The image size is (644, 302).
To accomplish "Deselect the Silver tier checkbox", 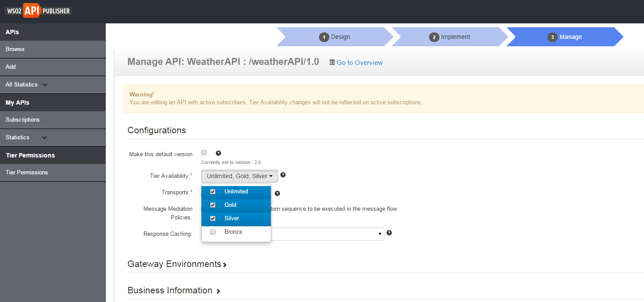I will 213,218.
